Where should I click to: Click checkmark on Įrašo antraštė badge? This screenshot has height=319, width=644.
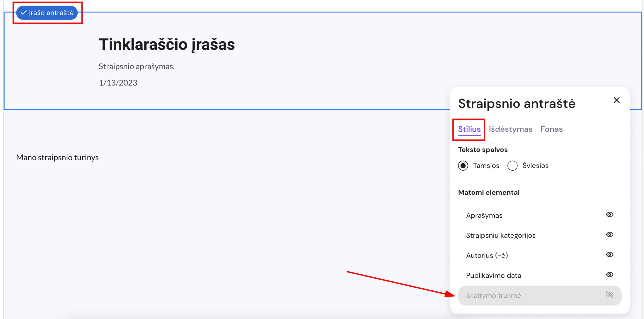pos(24,13)
